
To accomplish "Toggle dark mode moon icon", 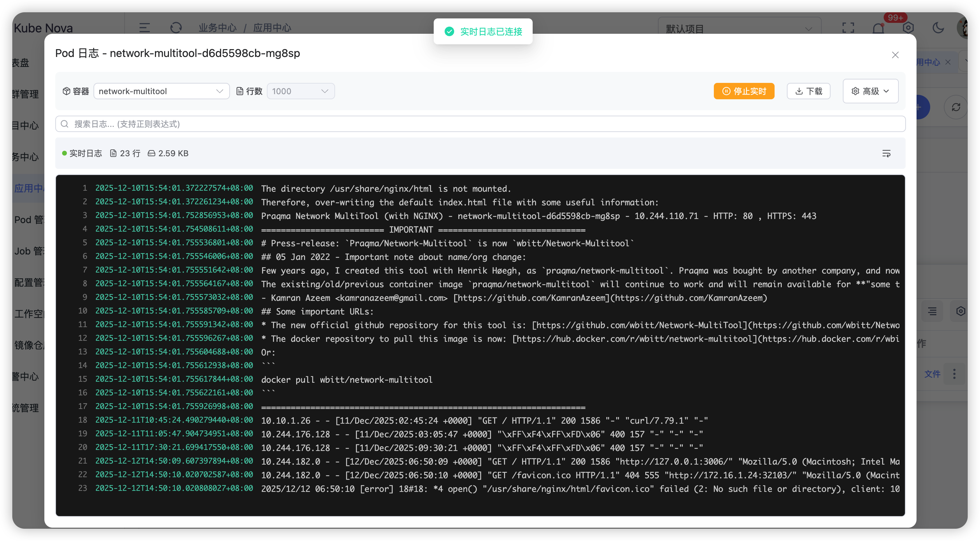I will tap(938, 28).
